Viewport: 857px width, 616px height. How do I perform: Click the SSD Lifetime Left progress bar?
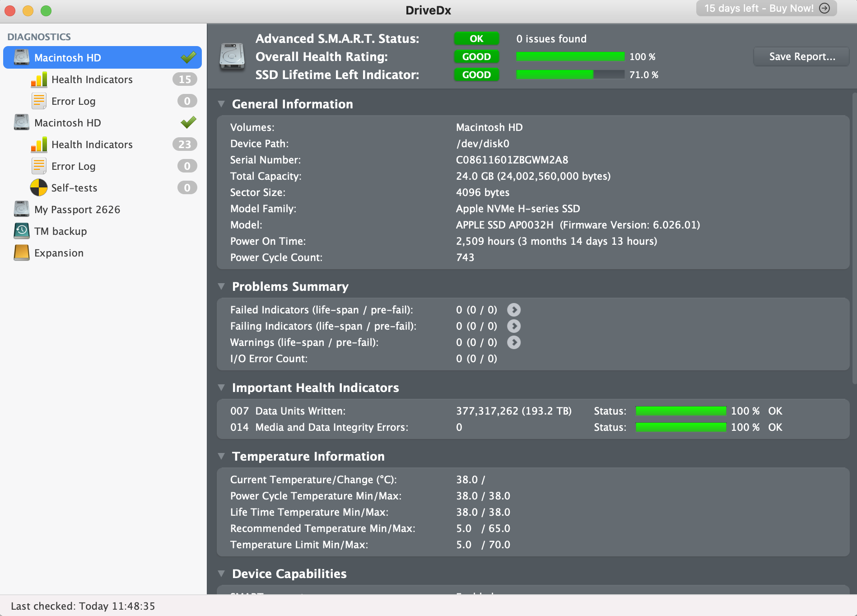(x=570, y=75)
